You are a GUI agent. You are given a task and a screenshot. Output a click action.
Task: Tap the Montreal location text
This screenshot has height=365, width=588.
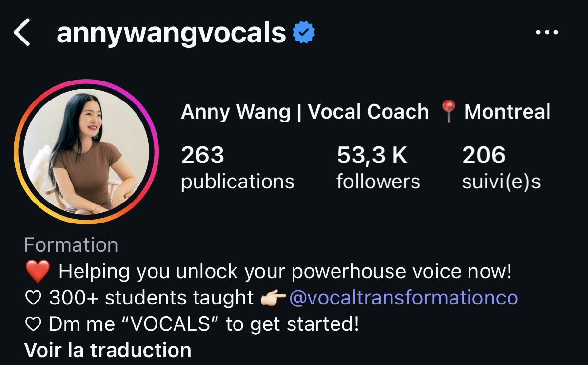[507, 112]
